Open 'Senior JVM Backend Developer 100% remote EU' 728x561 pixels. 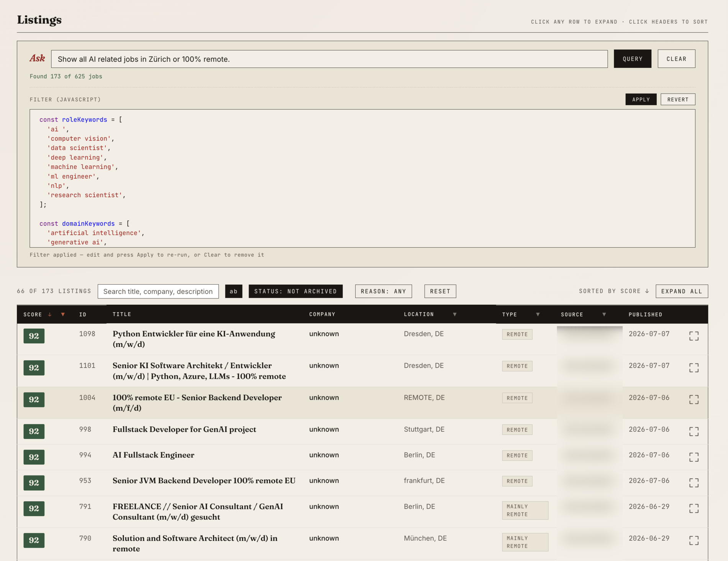(x=204, y=481)
